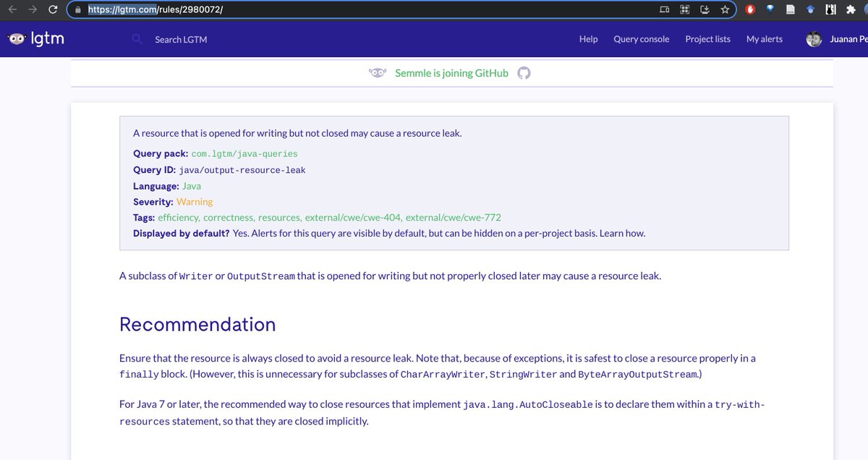868x460 pixels.
Task: Open the site security lock info
Action: (x=80, y=10)
